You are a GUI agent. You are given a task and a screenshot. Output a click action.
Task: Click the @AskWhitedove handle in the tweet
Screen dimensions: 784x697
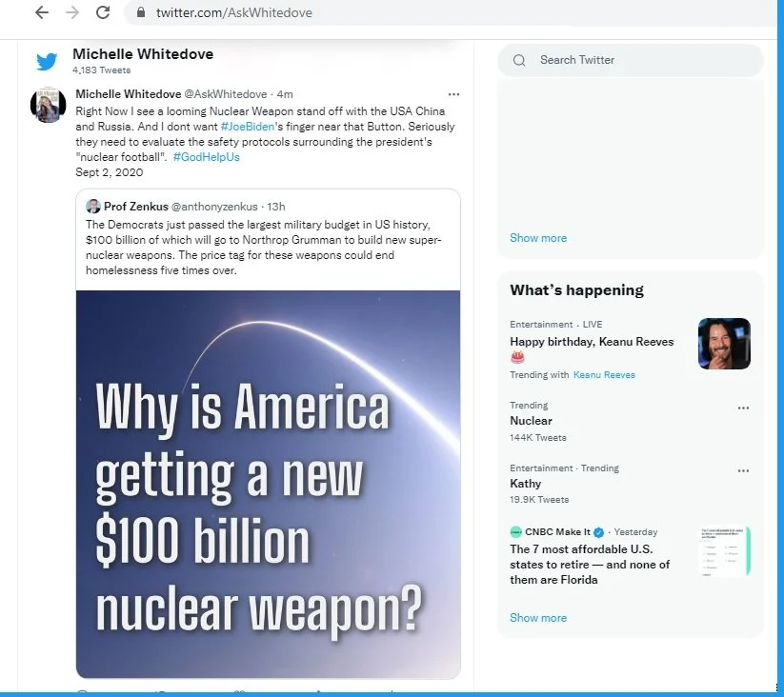point(226,94)
